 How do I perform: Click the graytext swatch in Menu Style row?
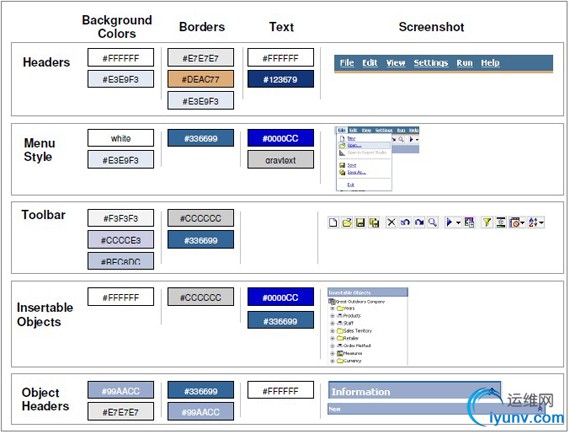tap(280, 160)
